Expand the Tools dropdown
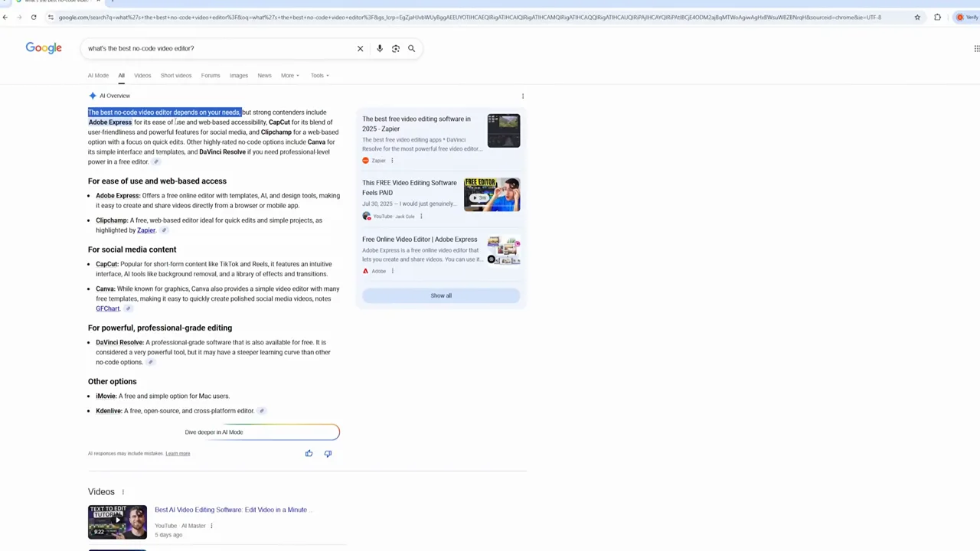Screen dimensions: 980x551 (319, 75)
